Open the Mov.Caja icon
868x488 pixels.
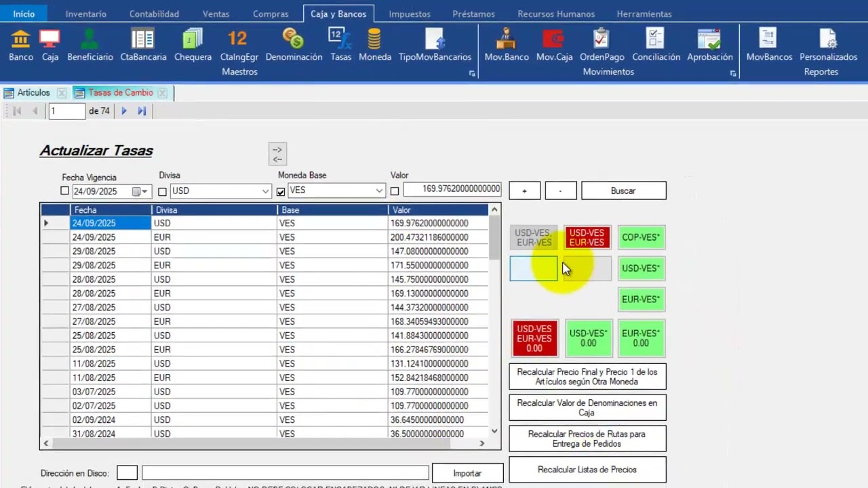coord(554,45)
